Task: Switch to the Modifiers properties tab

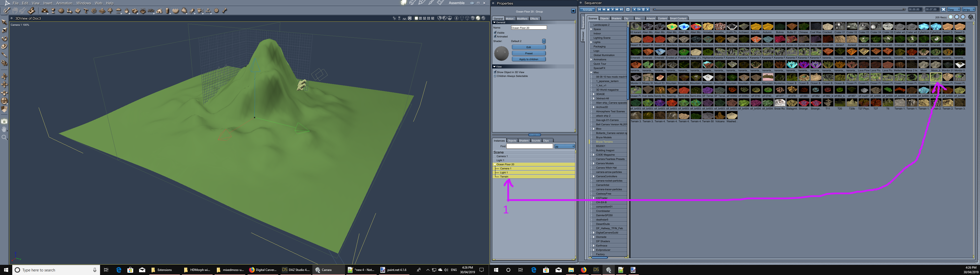Action: click(522, 19)
